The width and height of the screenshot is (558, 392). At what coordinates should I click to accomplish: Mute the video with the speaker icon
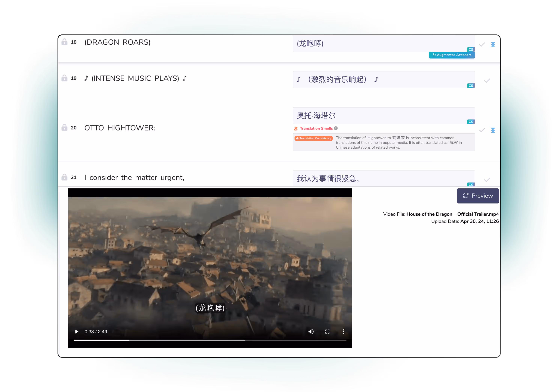pos(311,332)
